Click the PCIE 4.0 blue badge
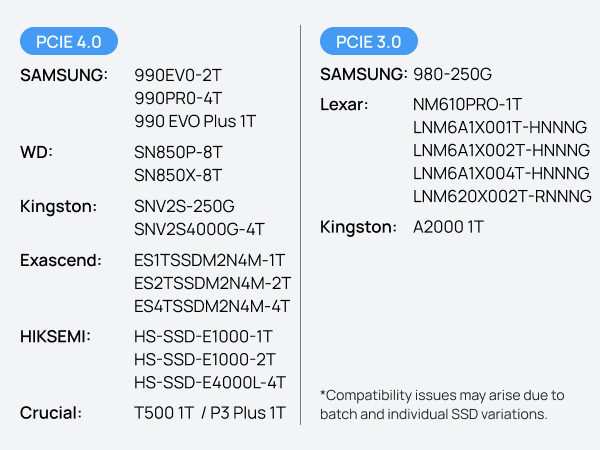 (69, 41)
